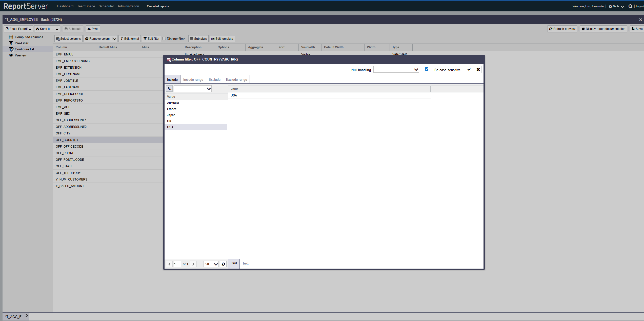
Task: Open search magnifier in top bar
Action: 630,6
